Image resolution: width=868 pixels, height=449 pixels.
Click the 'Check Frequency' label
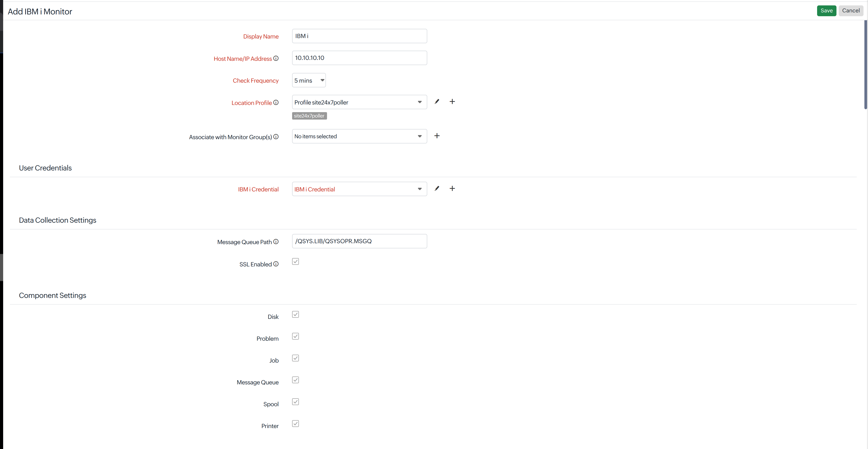pos(255,81)
